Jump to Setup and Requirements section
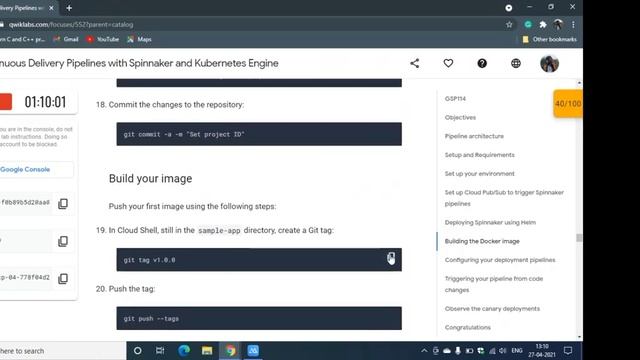 (x=480, y=155)
